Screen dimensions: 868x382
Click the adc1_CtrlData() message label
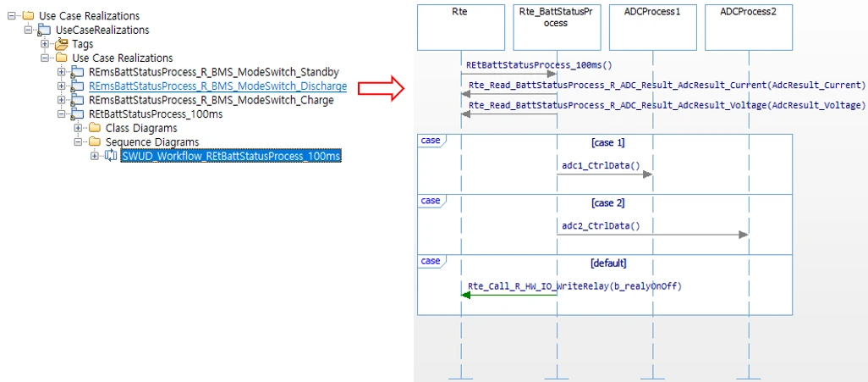tap(601, 165)
